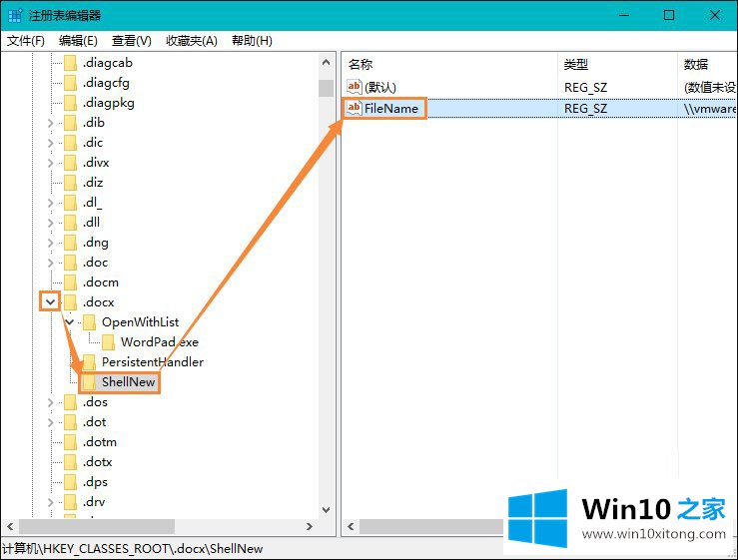Click the Registry Editor title bar icon

click(15, 16)
